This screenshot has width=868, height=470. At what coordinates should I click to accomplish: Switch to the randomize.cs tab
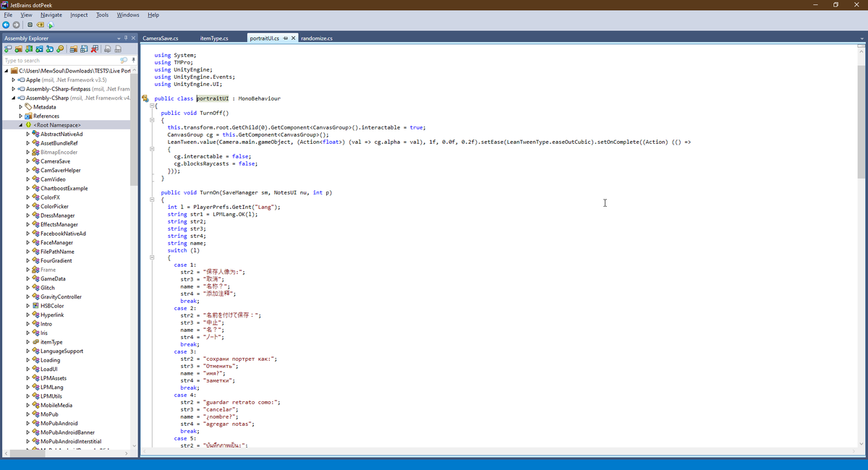(317, 38)
